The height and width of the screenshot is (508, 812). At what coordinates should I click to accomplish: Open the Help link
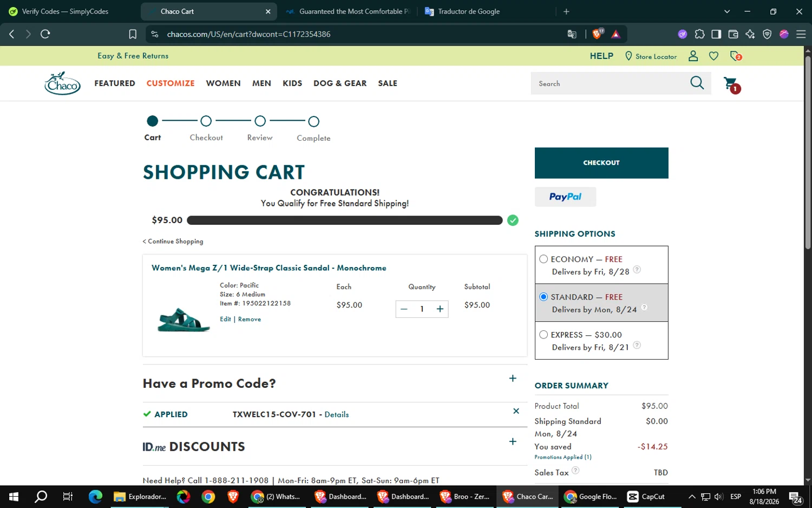pos(601,56)
